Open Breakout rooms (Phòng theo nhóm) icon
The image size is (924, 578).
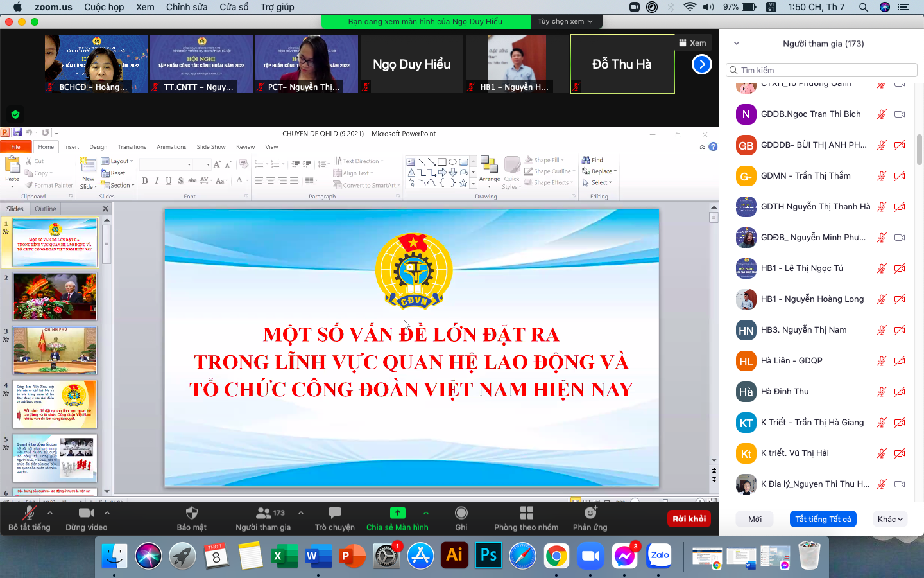[x=526, y=513]
